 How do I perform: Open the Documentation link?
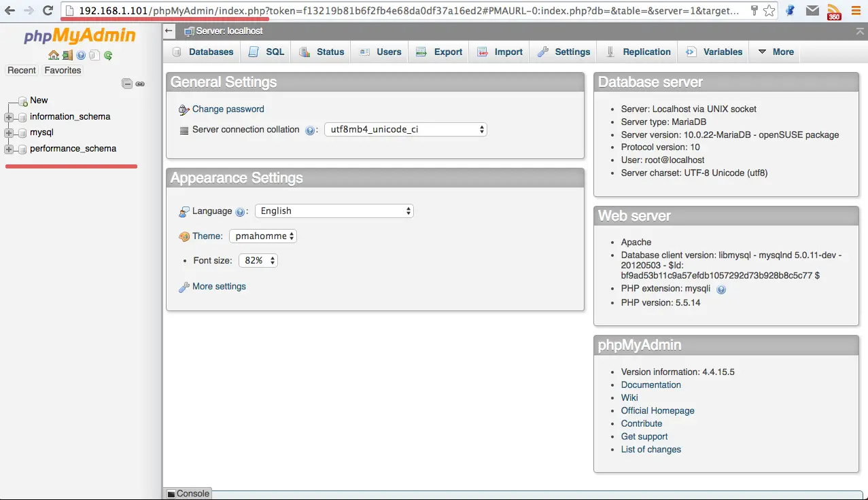coord(651,385)
